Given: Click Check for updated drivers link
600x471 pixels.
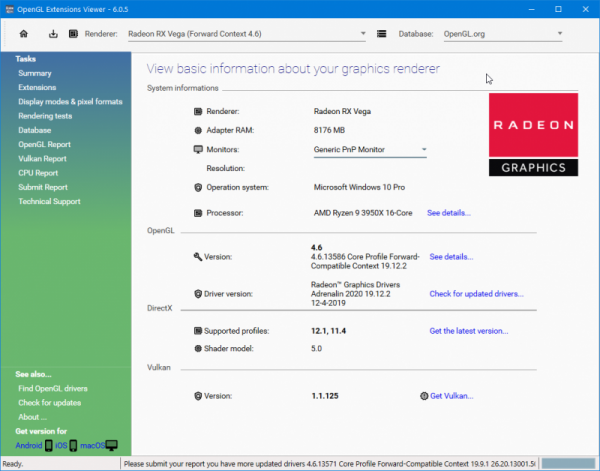Looking at the screenshot, I should click(x=476, y=294).
